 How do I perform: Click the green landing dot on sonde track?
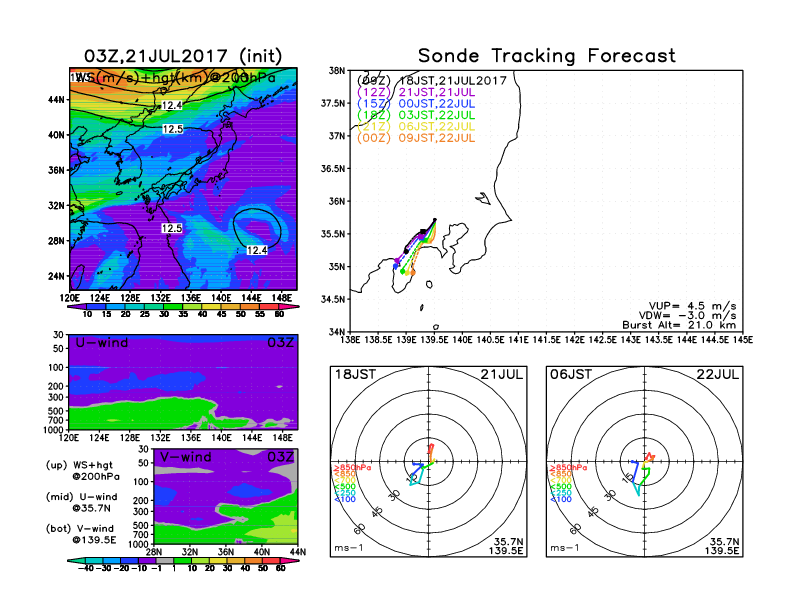coord(403,272)
